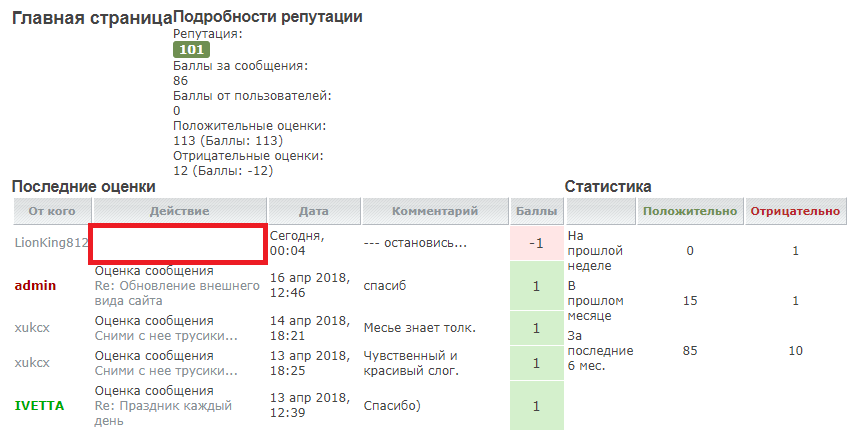Image resolution: width=857 pixels, height=437 pixels.
Task: Click the "--- остановись..." comment
Action: [415, 243]
